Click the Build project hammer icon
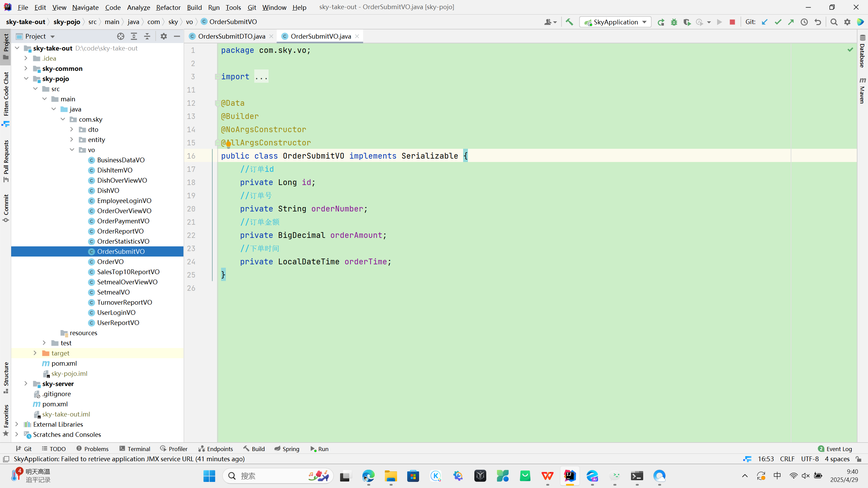This screenshot has width=868, height=488. click(569, 22)
